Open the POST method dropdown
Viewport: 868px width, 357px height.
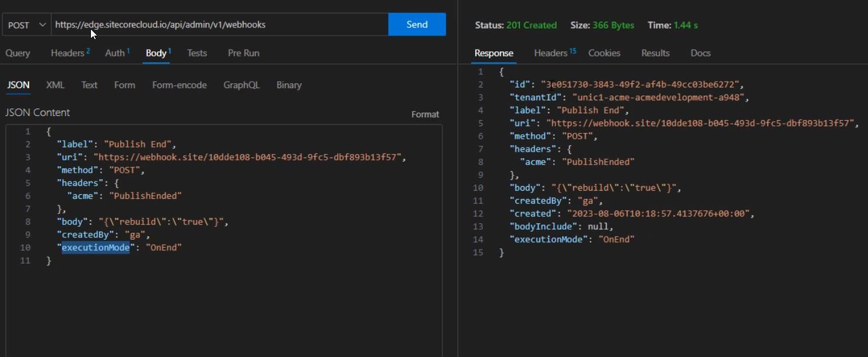click(26, 24)
